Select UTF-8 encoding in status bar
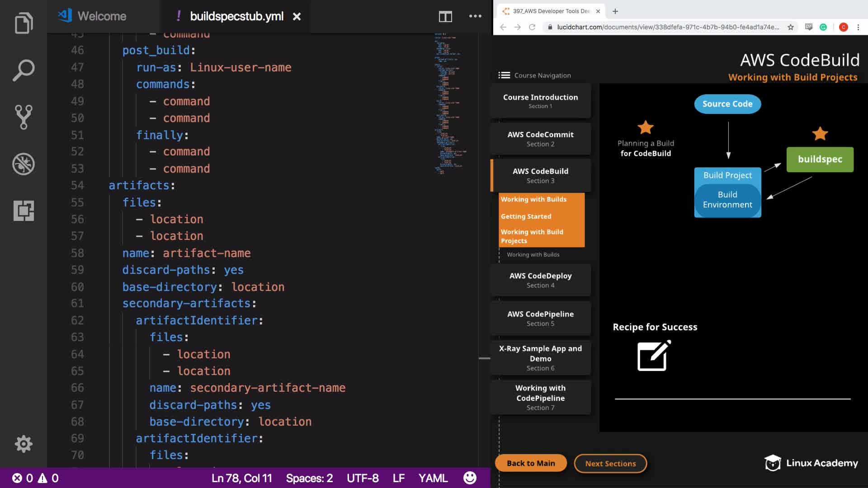 coord(363,478)
